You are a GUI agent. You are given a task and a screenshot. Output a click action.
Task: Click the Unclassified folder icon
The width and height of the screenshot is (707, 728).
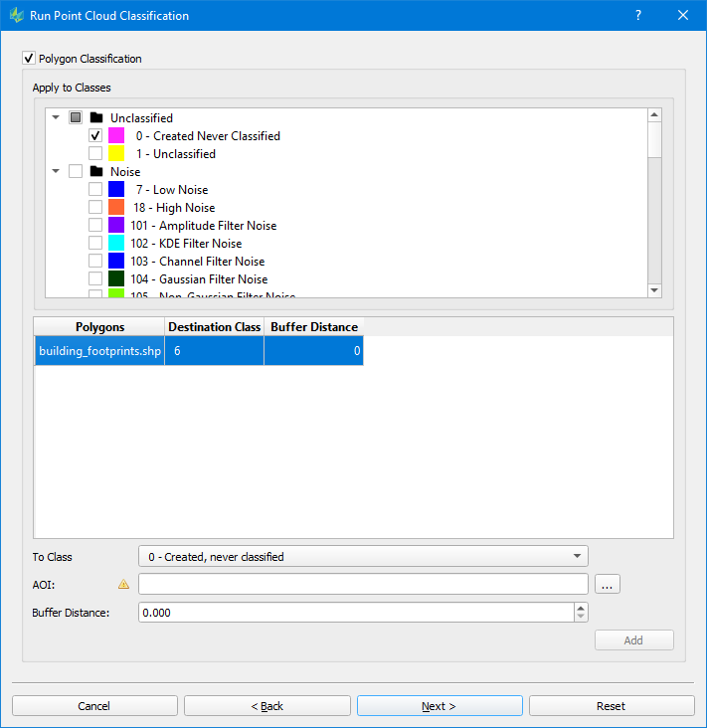pos(96,118)
